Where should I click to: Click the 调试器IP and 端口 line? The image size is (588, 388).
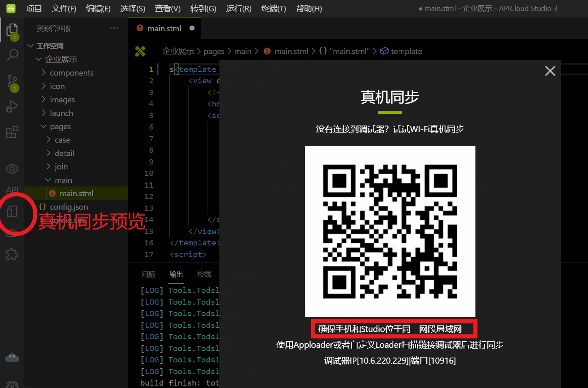tap(390, 361)
